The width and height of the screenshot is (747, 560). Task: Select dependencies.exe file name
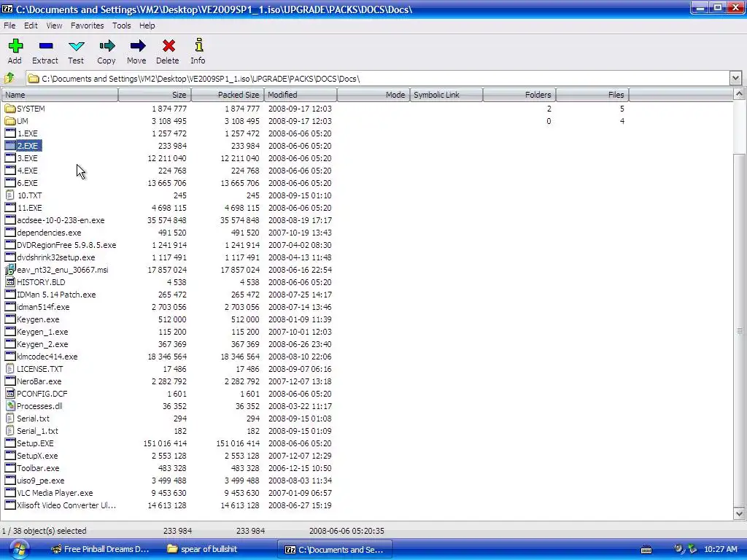point(49,233)
